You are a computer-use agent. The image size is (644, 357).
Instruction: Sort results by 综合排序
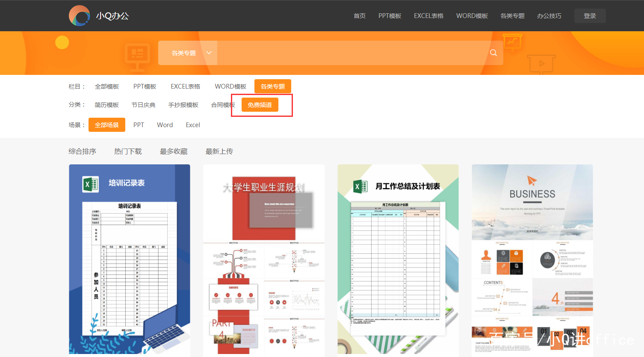point(82,152)
